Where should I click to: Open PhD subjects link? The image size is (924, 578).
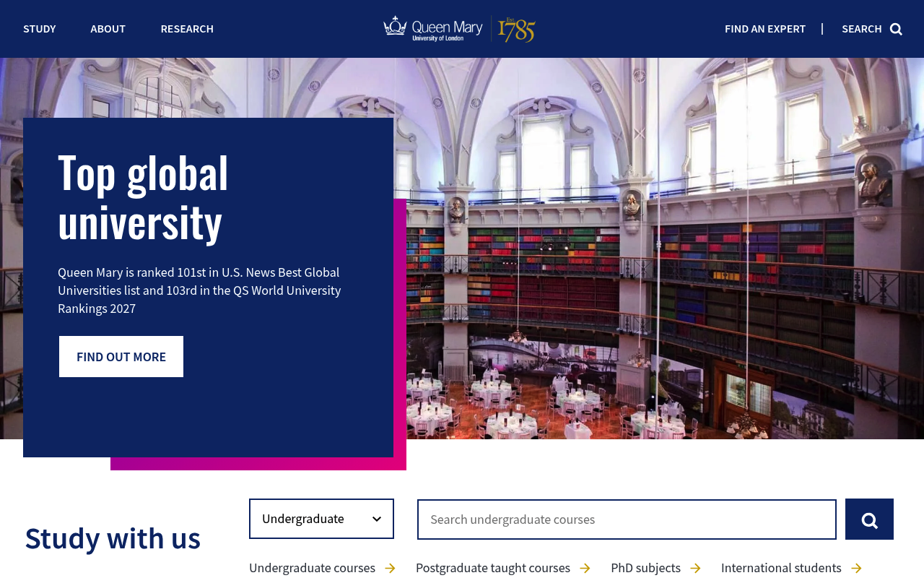[655, 568]
